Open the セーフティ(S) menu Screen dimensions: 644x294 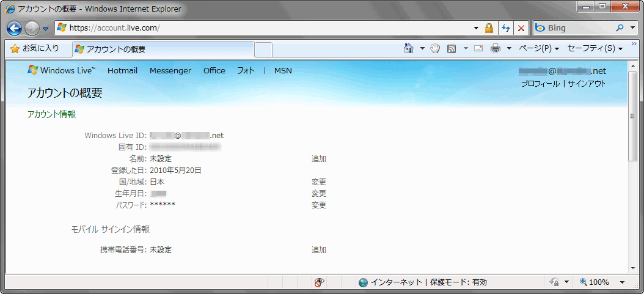[x=595, y=48]
